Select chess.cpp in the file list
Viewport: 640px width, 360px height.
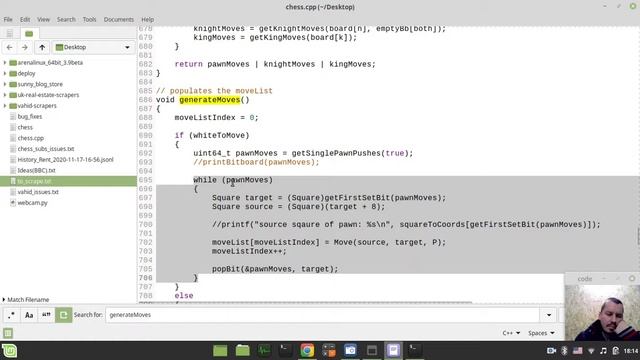pos(68,138)
